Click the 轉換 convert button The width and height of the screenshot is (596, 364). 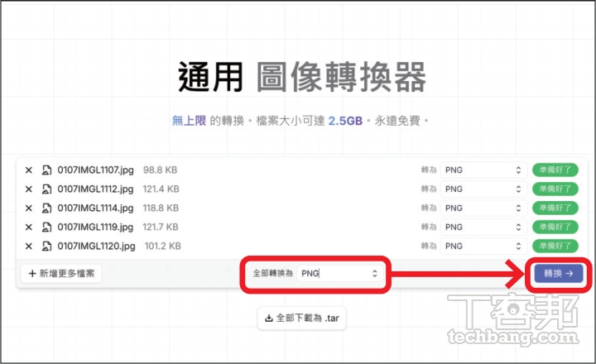pyautogui.click(x=559, y=274)
